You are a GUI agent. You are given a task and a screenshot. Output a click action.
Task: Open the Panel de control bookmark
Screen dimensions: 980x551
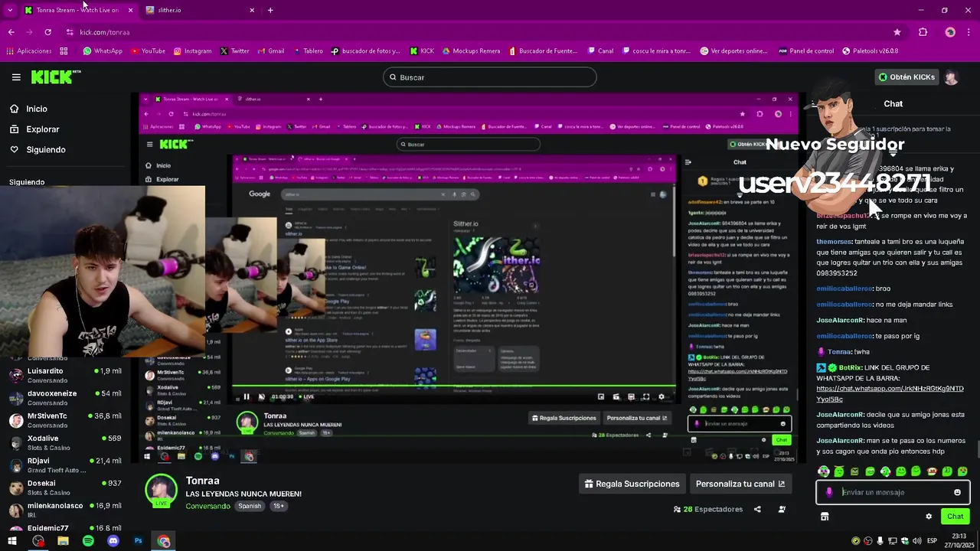[x=806, y=51]
